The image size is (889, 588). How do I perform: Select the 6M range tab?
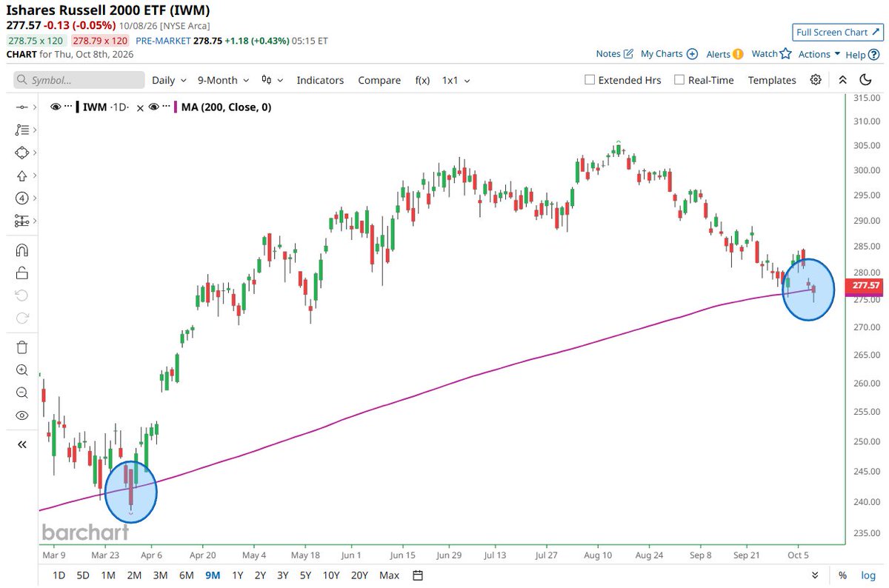pyautogui.click(x=187, y=575)
